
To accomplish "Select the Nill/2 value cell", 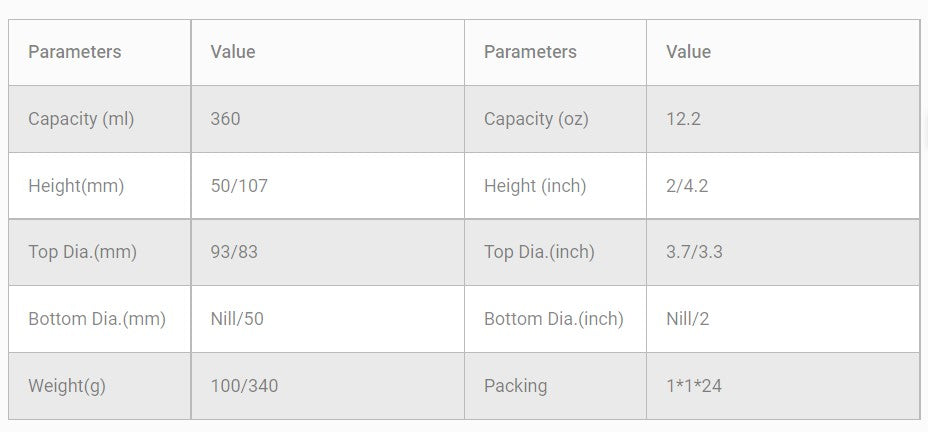I will tap(688, 319).
